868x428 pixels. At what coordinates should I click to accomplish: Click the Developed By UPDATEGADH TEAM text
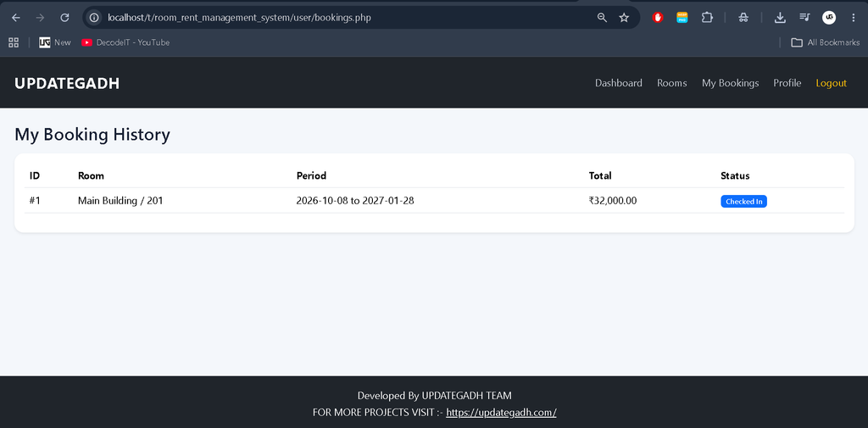(435, 395)
